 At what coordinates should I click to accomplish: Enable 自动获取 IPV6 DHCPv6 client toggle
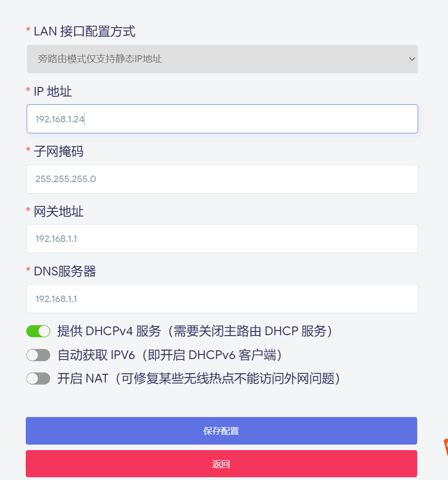(38, 354)
